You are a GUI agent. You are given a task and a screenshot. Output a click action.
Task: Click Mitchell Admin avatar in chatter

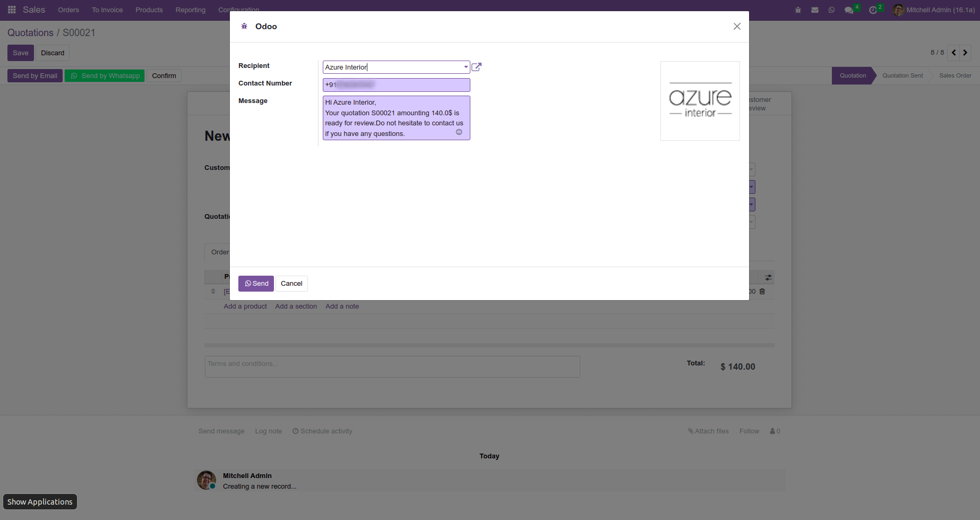pyautogui.click(x=206, y=480)
